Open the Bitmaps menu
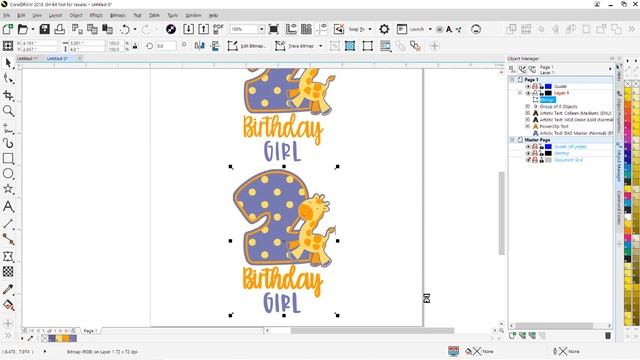Image resolution: width=640 pixels, height=360 pixels. [118, 15]
